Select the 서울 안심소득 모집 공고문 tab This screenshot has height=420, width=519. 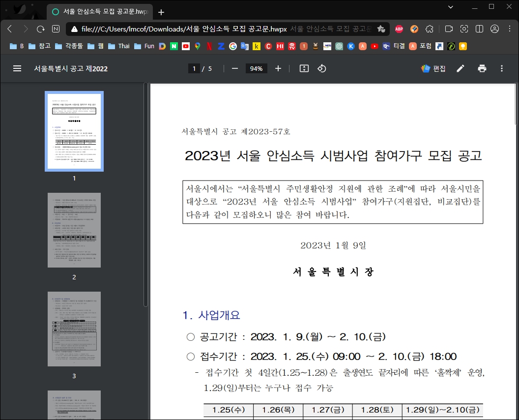[99, 12]
